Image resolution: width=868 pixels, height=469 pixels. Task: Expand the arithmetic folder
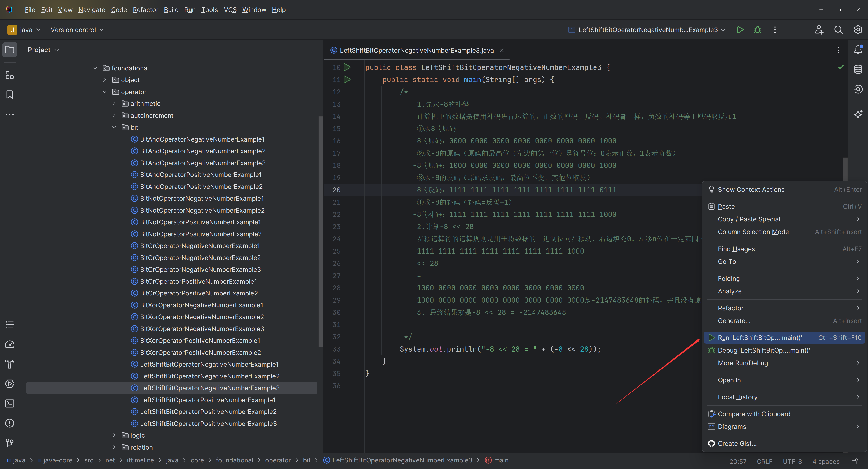114,103
